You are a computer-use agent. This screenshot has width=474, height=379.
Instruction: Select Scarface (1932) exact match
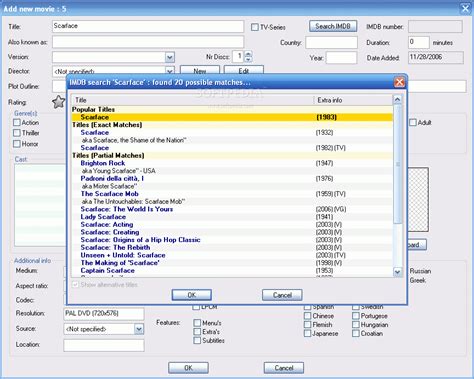point(232,132)
